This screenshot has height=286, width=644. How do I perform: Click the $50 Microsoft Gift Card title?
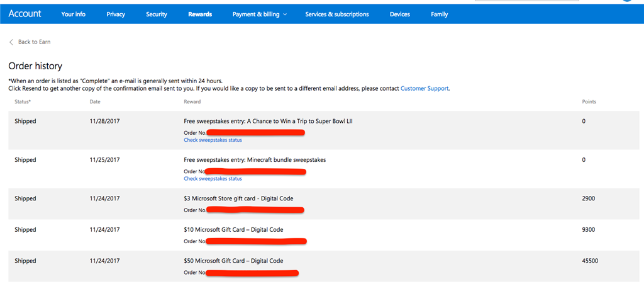pos(233,261)
